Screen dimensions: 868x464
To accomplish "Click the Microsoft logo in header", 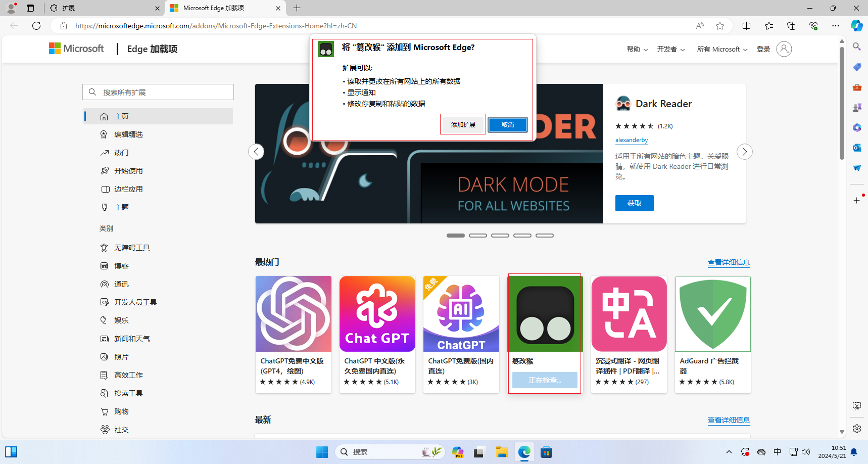I will click(x=76, y=49).
